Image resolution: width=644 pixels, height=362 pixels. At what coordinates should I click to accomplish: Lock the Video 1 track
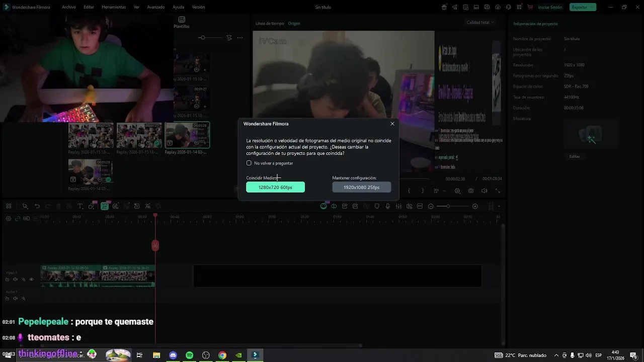[7, 280]
